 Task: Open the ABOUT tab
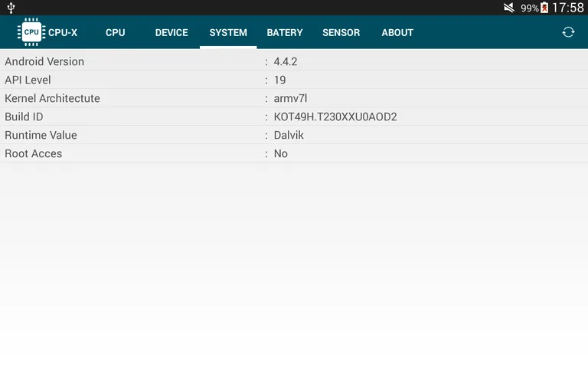pos(397,33)
